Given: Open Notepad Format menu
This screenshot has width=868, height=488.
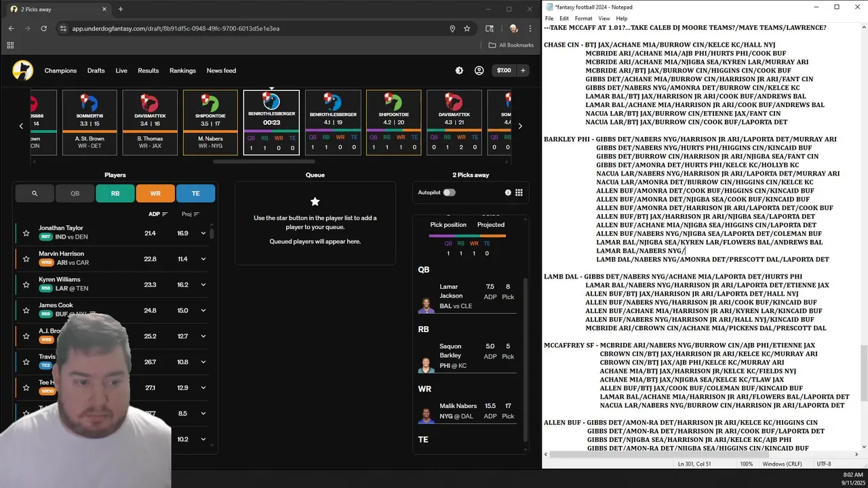Looking at the screenshot, I should point(583,18).
